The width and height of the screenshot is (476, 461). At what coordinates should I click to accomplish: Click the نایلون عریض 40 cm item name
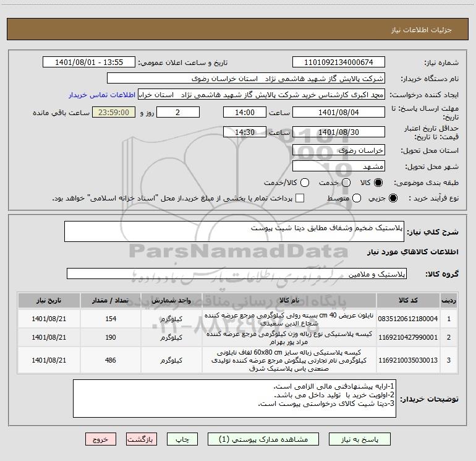coord(289,319)
